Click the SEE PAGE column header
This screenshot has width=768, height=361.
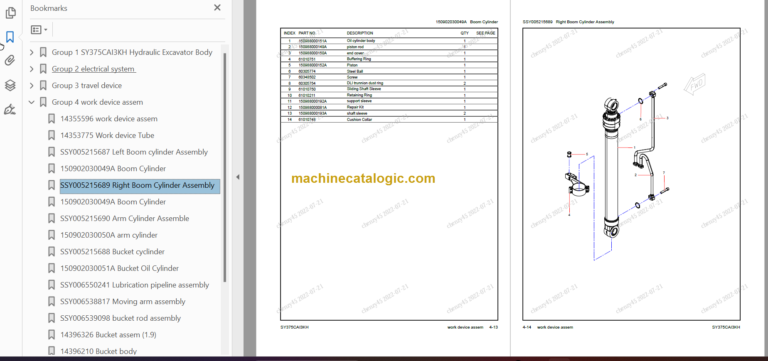(x=486, y=33)
